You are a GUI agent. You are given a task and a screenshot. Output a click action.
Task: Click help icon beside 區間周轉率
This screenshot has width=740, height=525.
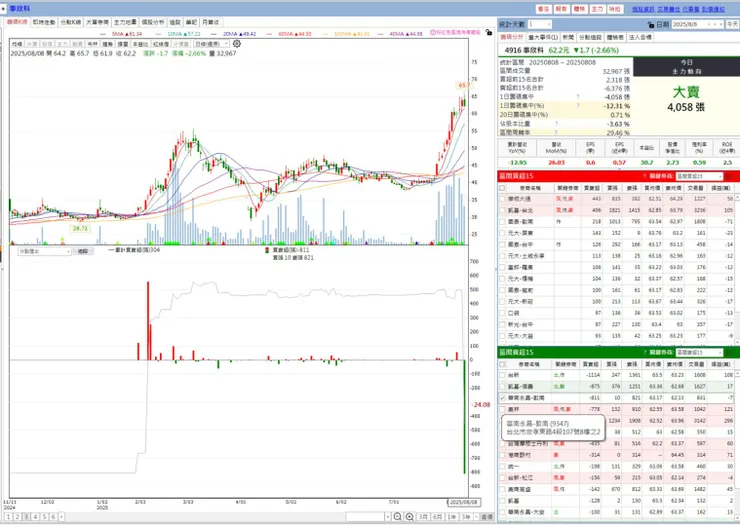pyautogui.click(x=556, y=133)
